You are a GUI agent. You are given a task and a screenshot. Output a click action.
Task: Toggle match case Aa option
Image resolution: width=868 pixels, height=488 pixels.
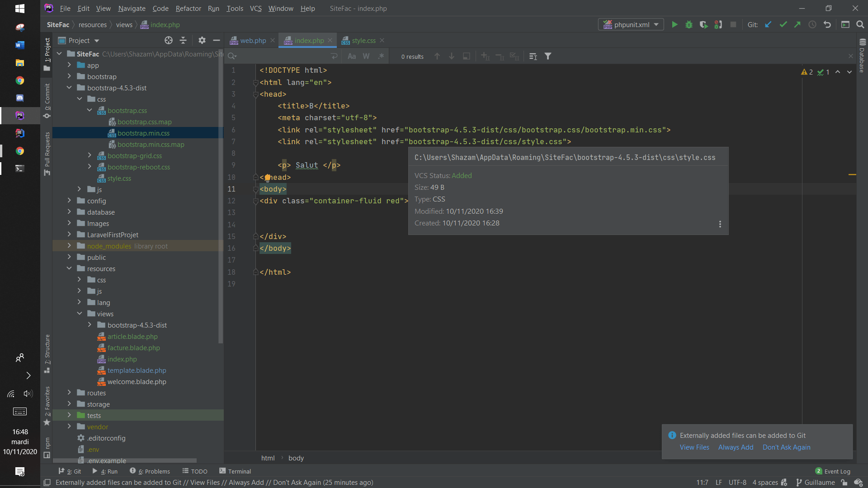click(x=352, y=56)
